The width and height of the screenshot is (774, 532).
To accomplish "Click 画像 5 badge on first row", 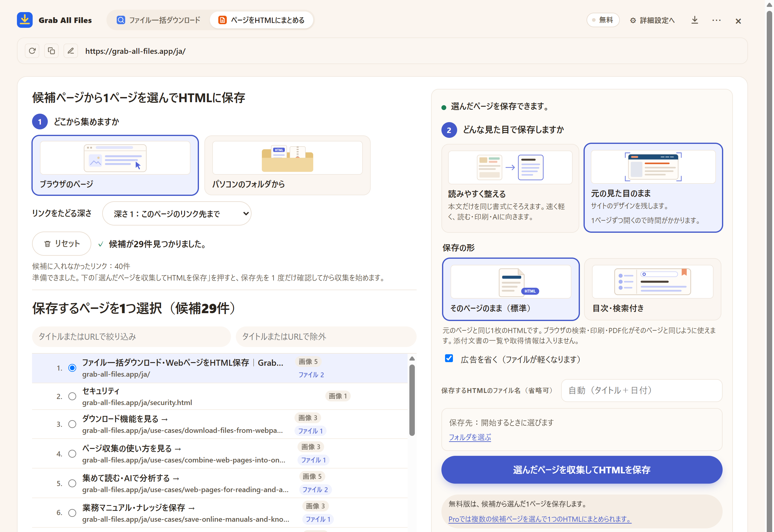I will click(308, 362).
